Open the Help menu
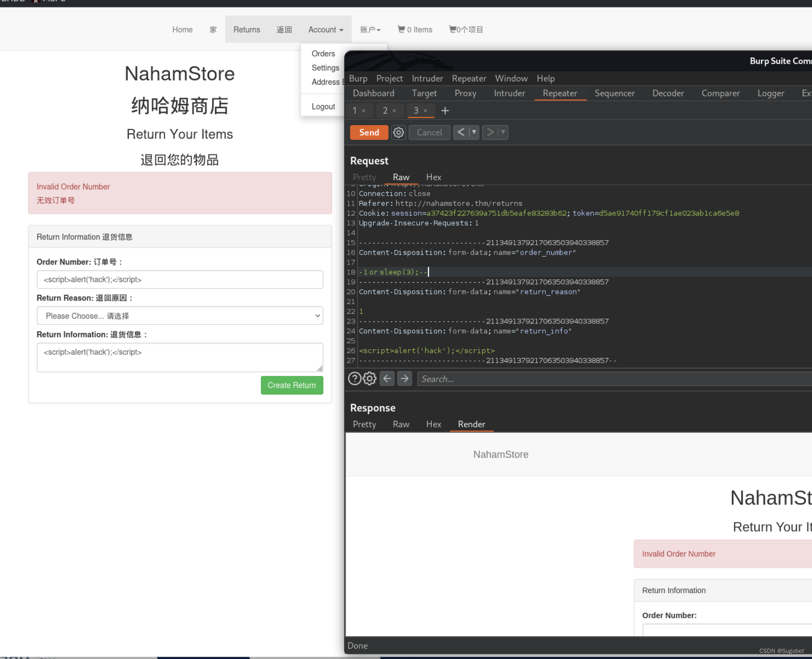This screenshot has height=659, width=812. click(546, 79)
